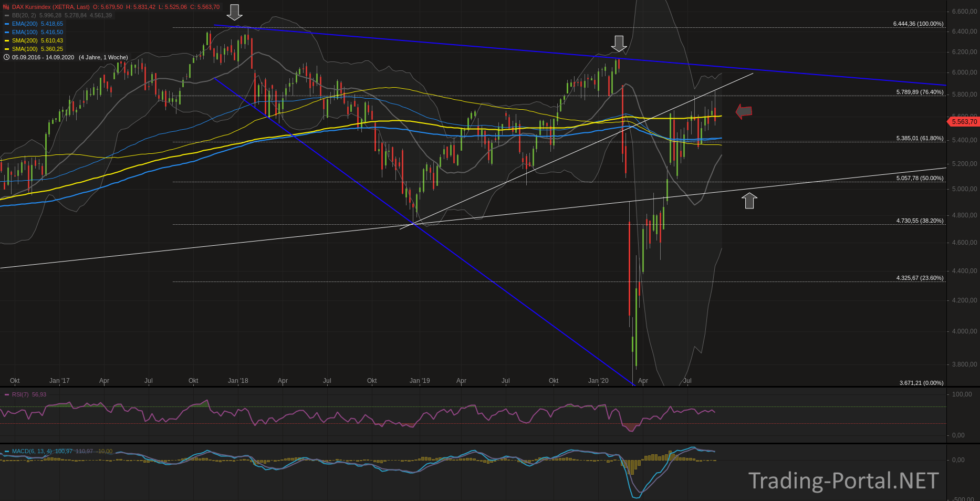The width and height of the screenshot is (980, 501).
Task: Click the Fibonacci label 6.444,36 (100.00%)
Action: pos(918,24)
